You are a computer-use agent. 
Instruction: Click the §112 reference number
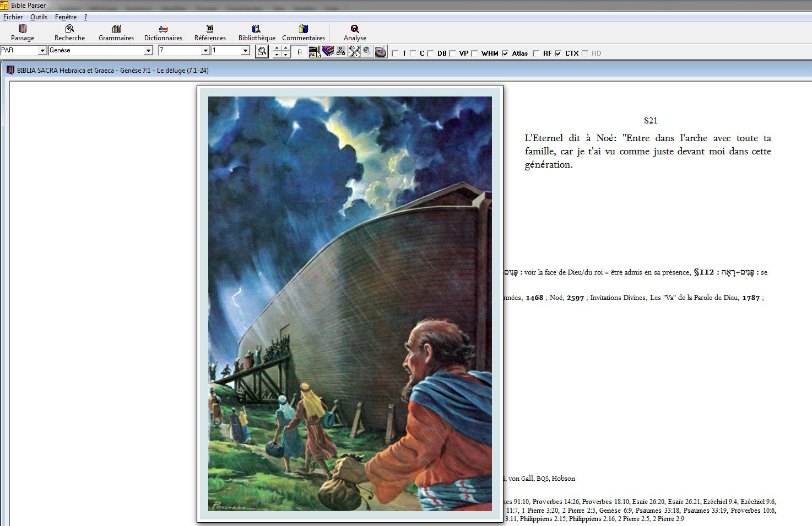click(704, 272)
